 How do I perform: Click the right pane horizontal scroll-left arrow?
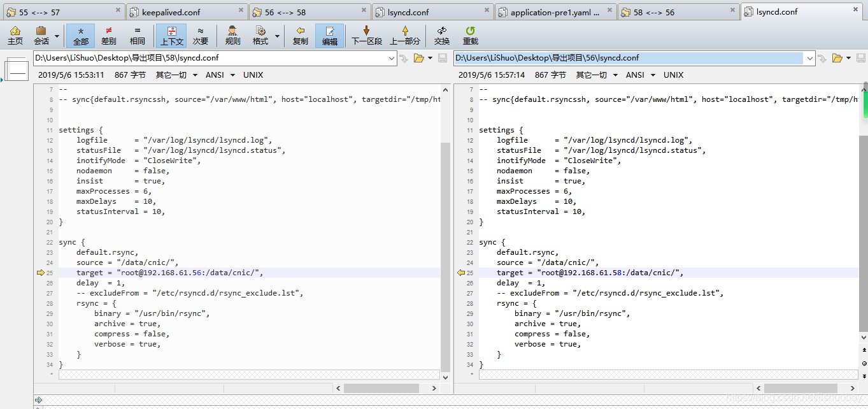click(757, 387)
